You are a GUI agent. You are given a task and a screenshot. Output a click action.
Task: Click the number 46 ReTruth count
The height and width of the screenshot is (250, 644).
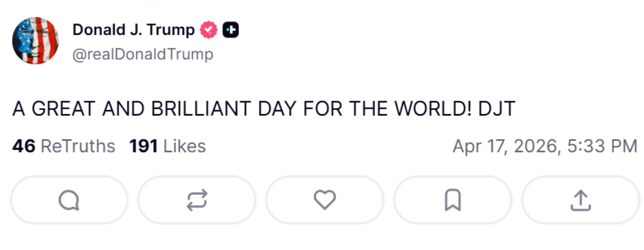tap(24, 146)
